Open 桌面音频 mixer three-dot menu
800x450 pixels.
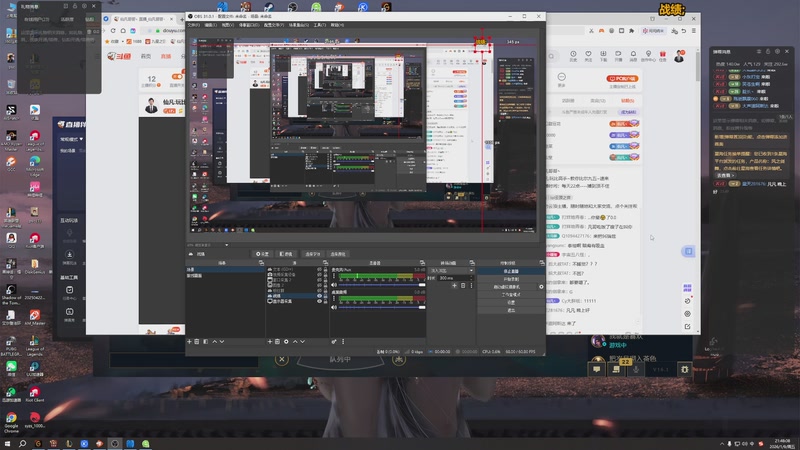pos(334,298)
